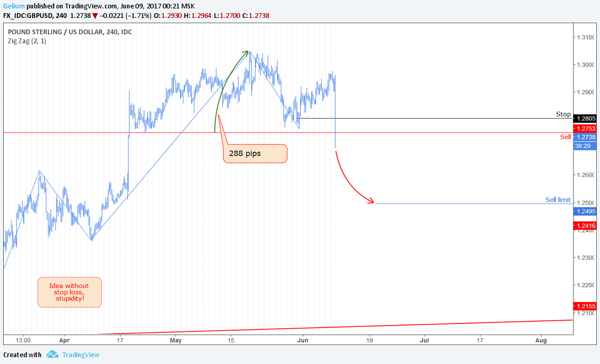Click the blue 1.2738 current price label
Viewport: 600px width, 364px height.
(x=586, y=137)
